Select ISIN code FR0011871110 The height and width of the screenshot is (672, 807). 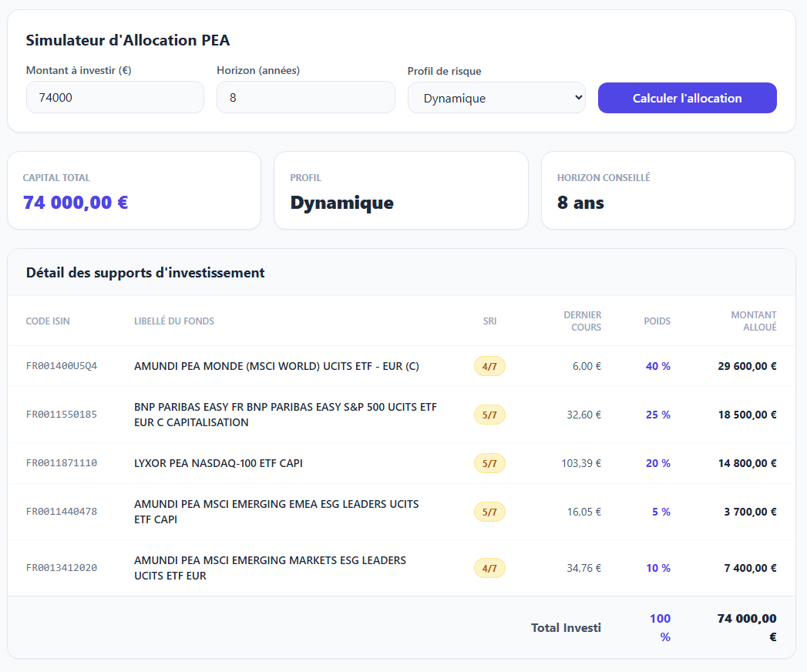pos(62,463)
